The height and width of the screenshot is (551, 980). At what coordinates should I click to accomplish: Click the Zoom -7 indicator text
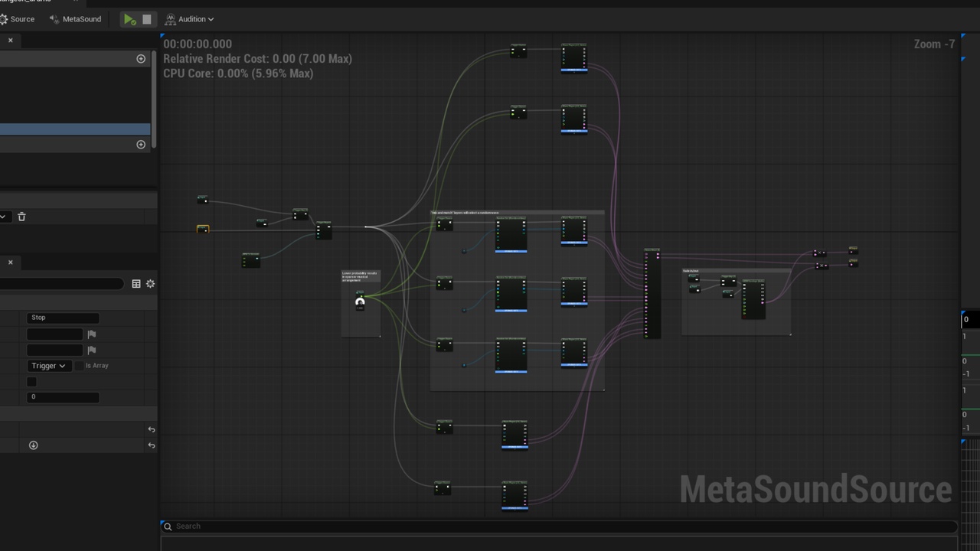(934, 44)
